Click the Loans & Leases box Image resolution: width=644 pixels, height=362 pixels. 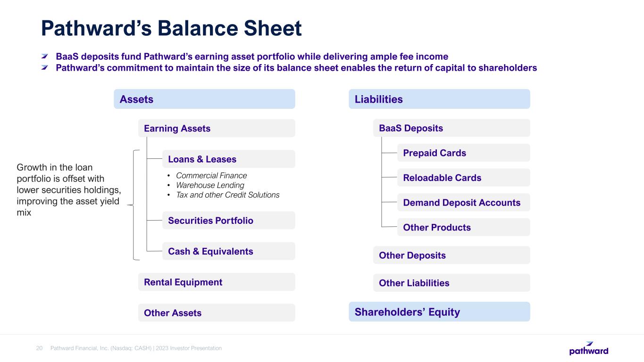pyautogui.click(x=228, y=159)
